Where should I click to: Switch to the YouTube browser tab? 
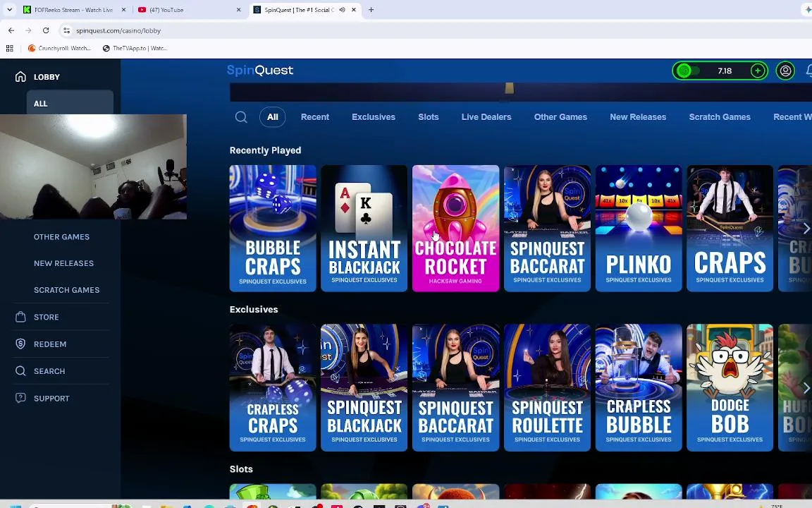[189, 10]
